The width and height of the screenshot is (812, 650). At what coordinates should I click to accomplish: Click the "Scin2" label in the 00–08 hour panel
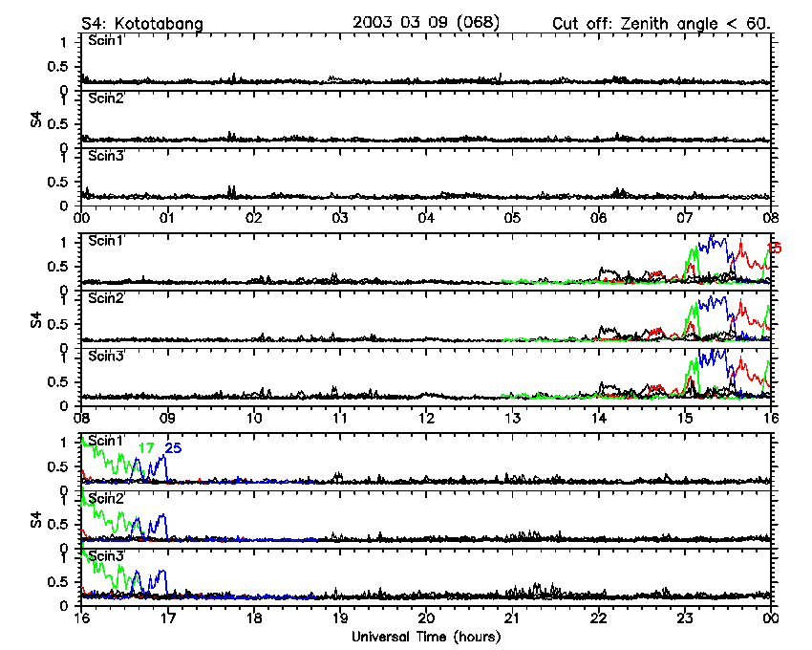pyautogui.click(x=106, y=98)
